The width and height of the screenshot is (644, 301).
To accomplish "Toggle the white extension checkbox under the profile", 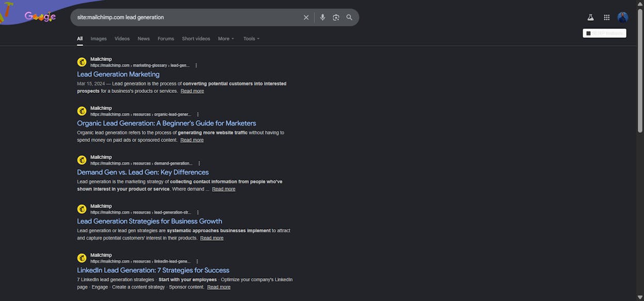I will pos(588,33).
